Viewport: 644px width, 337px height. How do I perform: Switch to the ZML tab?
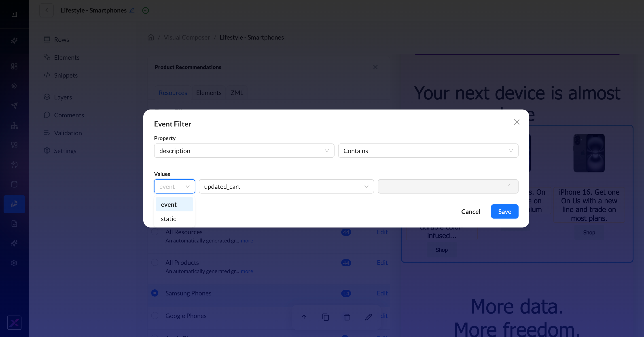[x=237, y=93]
